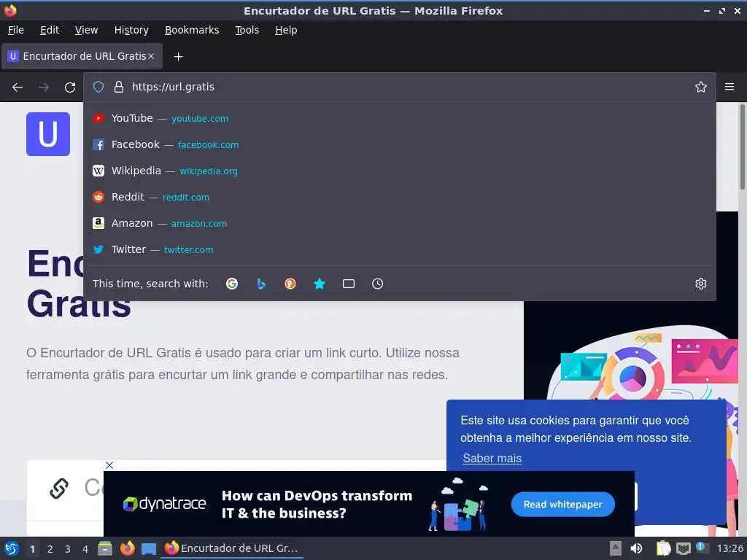Go back using the back arrow
The height and width of the screenshot is (560, 747).
click(x=18, y=87)
